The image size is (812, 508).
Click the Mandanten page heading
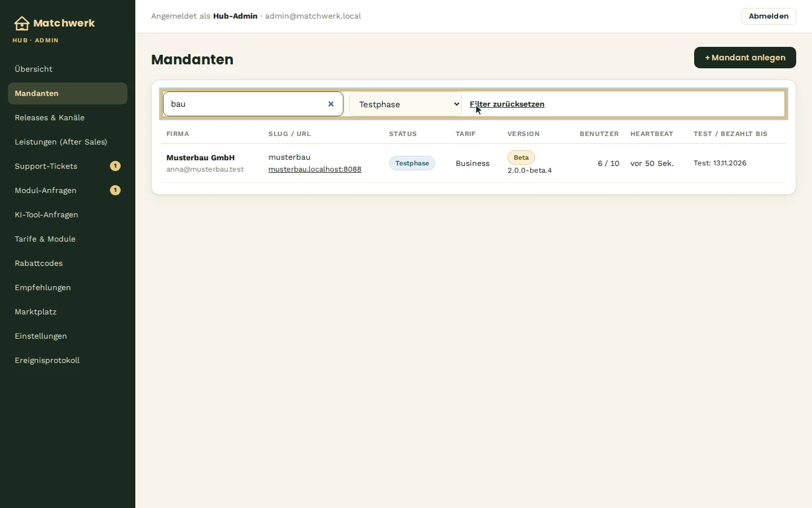(192, 59)
